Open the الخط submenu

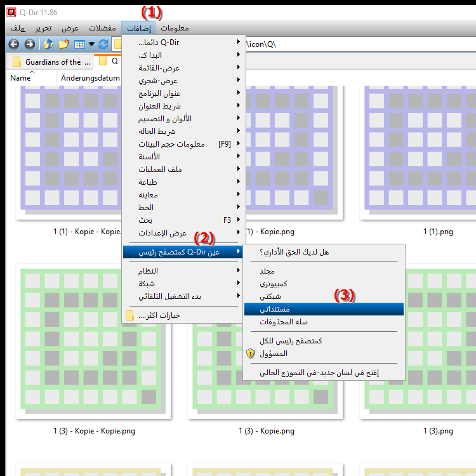coord(183,208)
